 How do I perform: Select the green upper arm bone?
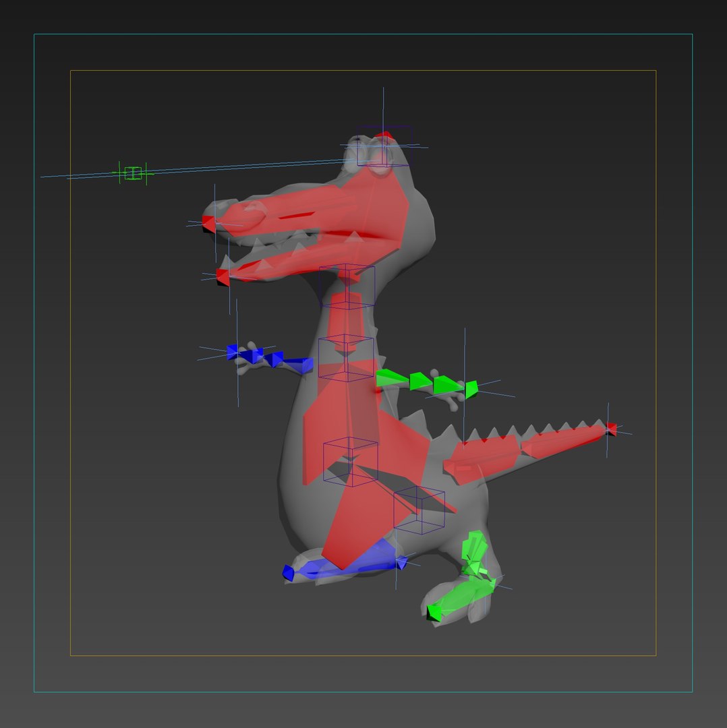click(x=392, y=377)
